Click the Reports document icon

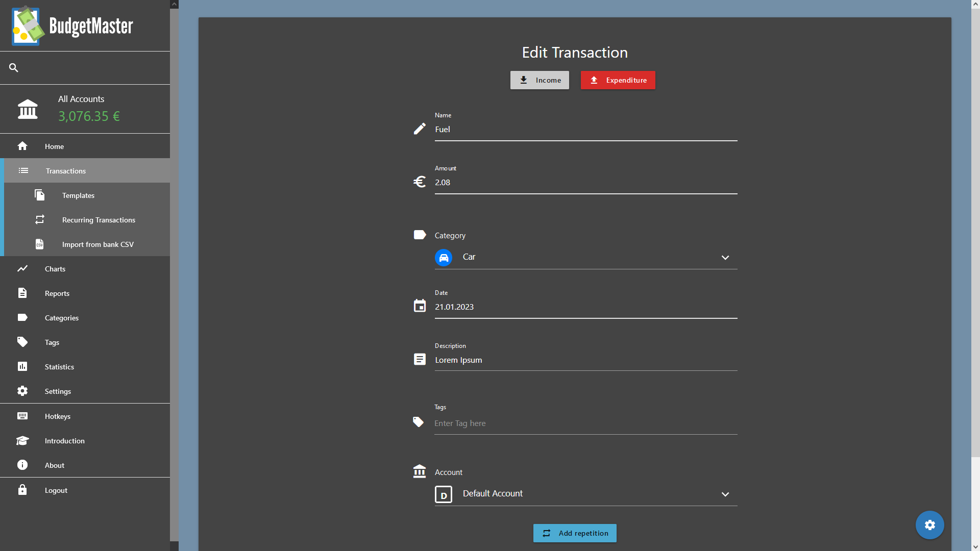coord(22,293)
